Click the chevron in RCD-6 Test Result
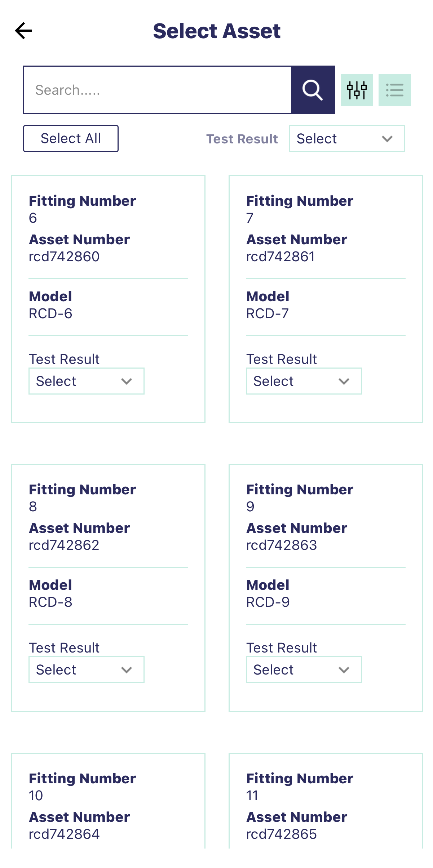The width and height of the screenshot is (433, 868). coord(127,381)
